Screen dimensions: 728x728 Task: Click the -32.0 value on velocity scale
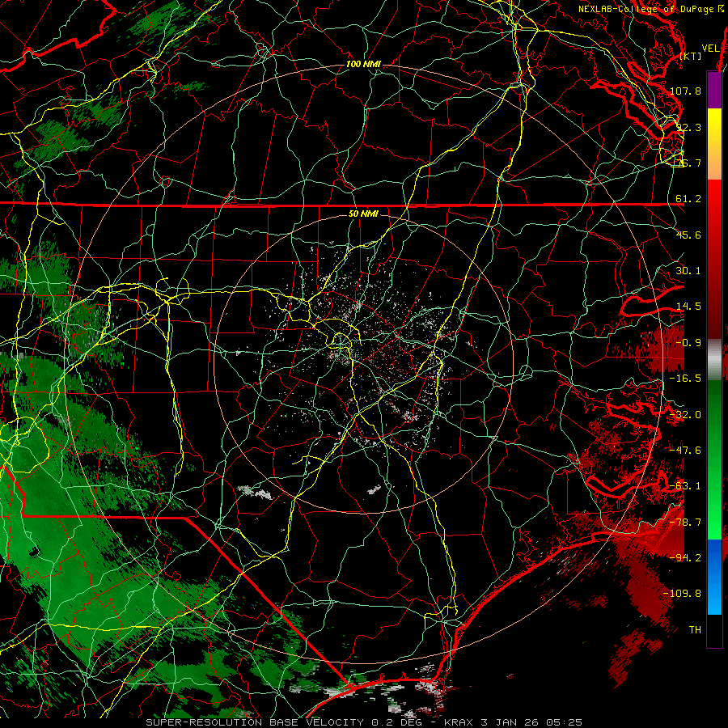click(x=685, y=415)
